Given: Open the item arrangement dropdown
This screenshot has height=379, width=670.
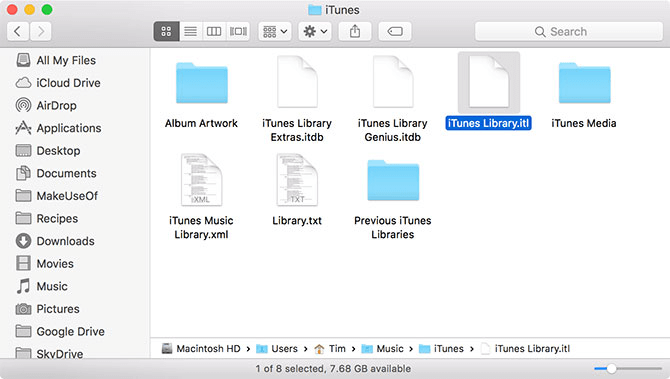Looking at the screenshot, I should pyautogui.click(x=275, y=32).
